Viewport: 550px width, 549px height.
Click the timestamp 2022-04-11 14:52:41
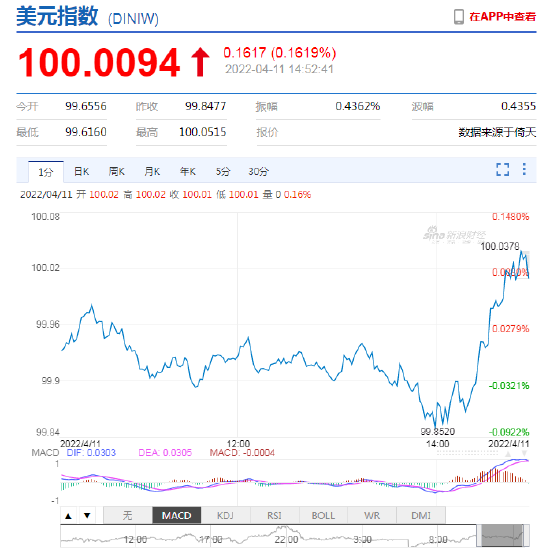(x=279, y=69)
